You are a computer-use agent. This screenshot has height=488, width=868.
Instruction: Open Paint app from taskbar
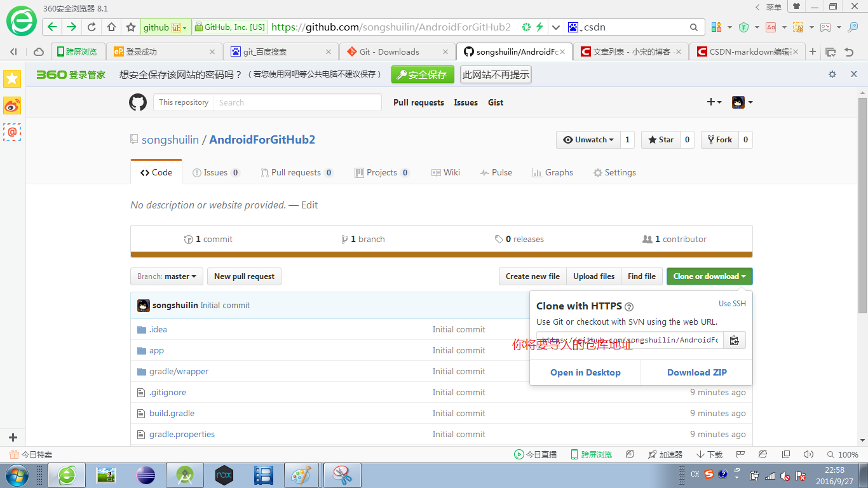pyautogui.click(x=301, y=475)
